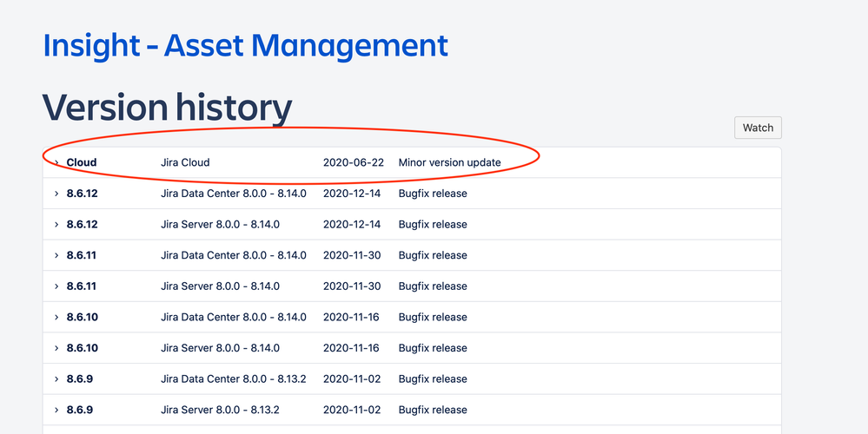Image resolution: width=868 pixels, height=434 pixels.
Task: Click date '2020-11-02' in the Jira Server row
Action: pos(352,411)
